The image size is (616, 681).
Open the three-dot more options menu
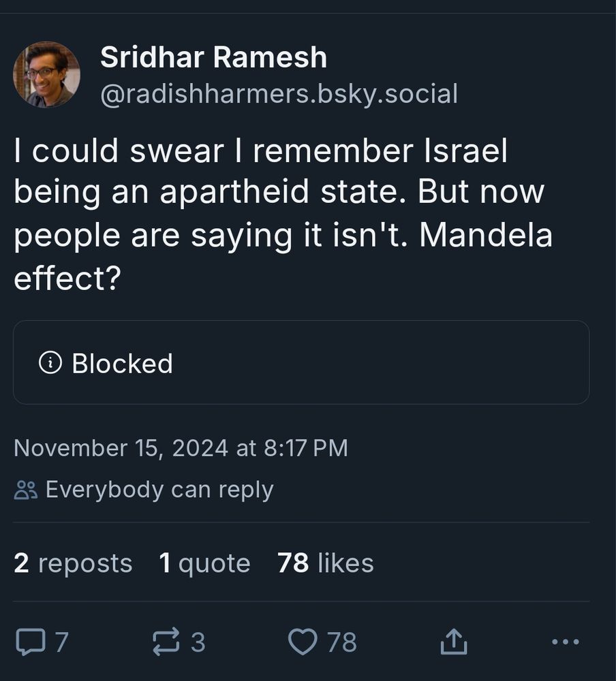click(x=565, y=642)
